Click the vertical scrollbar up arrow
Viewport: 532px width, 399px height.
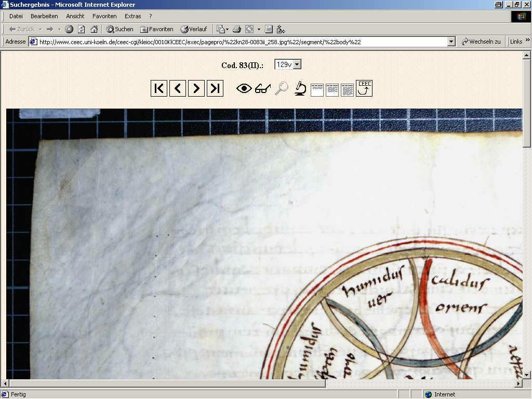(526, 55)
